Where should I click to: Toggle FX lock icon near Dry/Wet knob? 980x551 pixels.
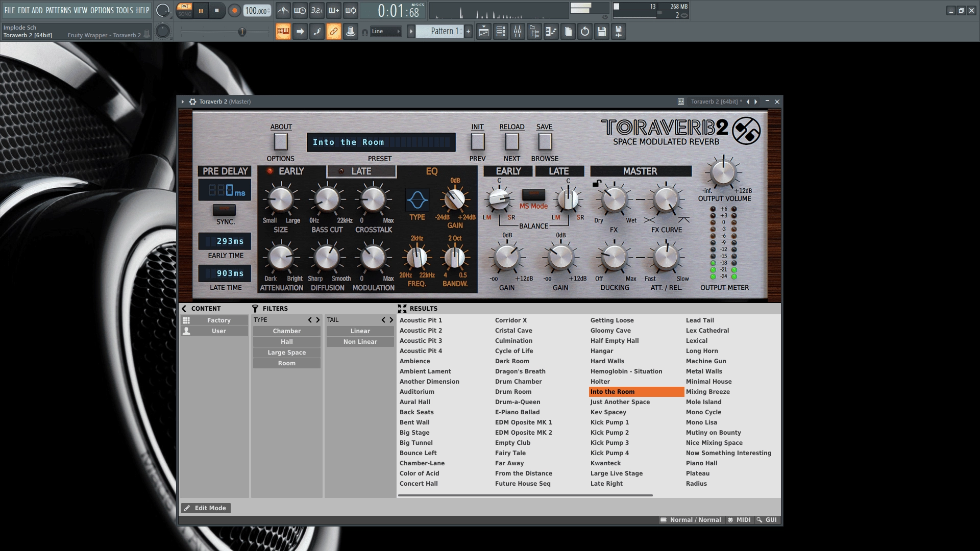pos(596,183)
